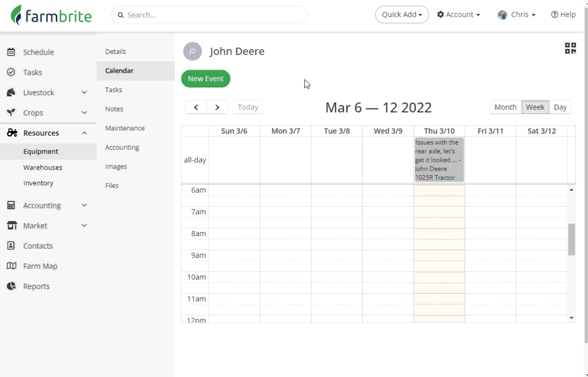Click the calendar scroll down arrow
Image resolution: width=588 pixels, height=377 pixels.
coord(571,318)
